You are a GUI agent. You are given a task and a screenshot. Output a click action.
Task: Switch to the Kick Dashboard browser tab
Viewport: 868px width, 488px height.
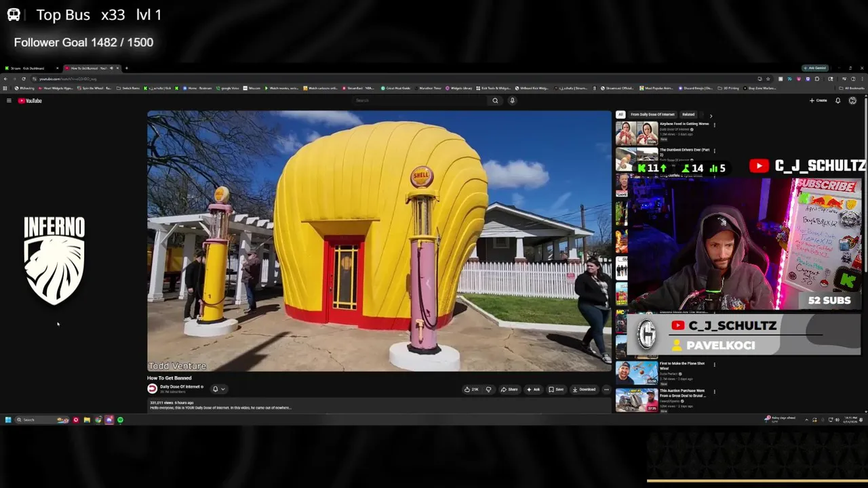click(31, 68)
